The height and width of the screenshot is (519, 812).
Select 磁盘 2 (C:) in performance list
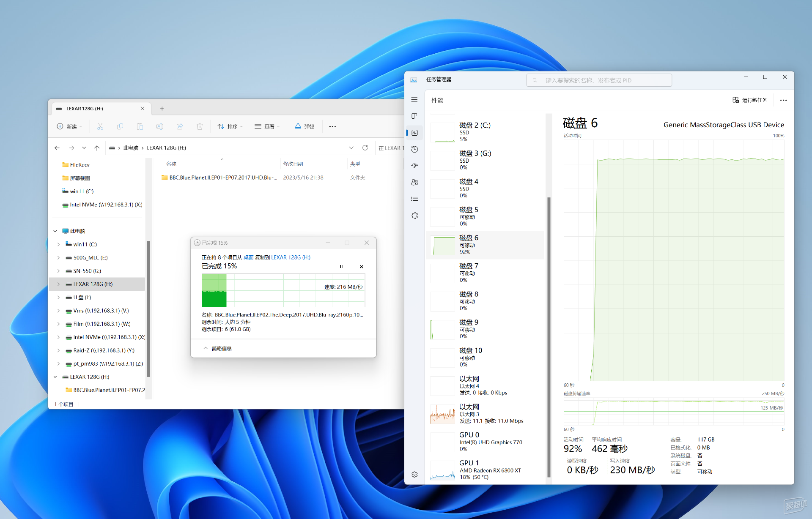tap(485, 132)
